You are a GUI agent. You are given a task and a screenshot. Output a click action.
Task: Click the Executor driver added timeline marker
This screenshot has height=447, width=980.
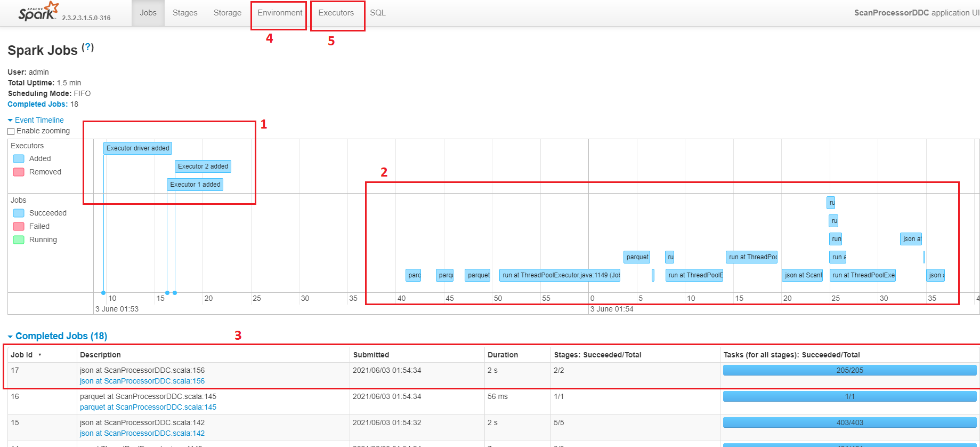tap(137, 148)
